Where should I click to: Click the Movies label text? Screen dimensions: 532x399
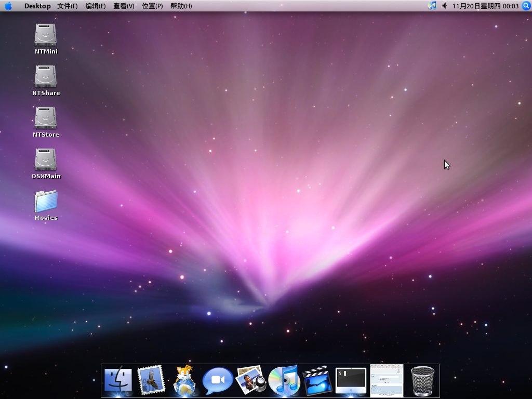pyautogui.click(x=46, y=218)
